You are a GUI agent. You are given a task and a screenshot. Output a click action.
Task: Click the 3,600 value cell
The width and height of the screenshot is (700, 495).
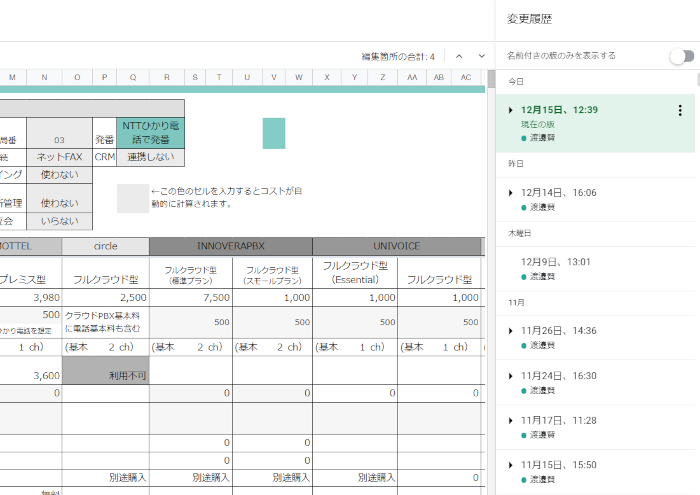coord(30,370)
